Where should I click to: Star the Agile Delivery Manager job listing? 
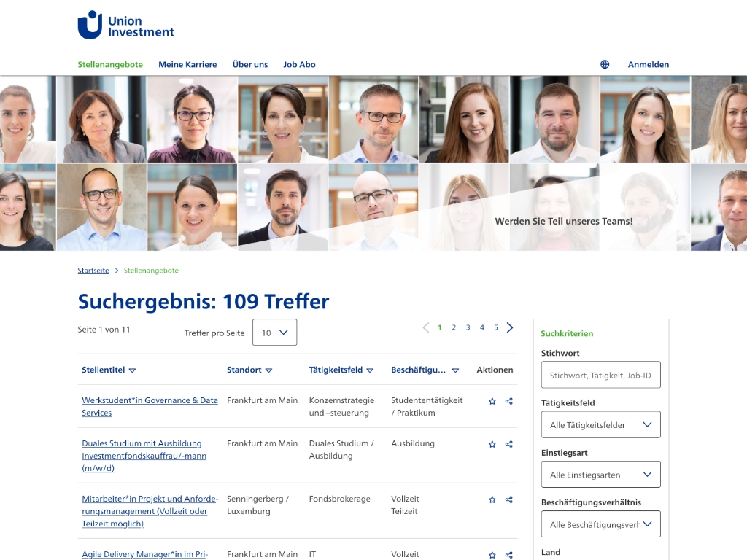pos(492,553)
